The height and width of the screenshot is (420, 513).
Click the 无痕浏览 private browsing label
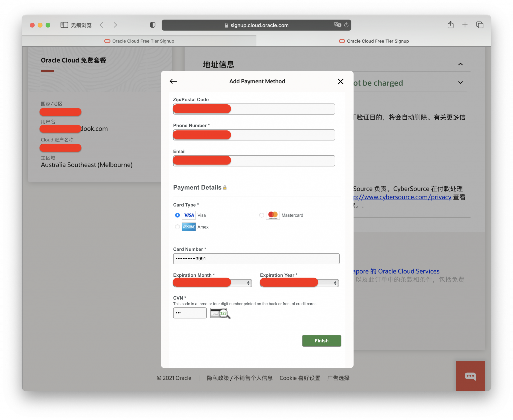click(x=81, y=25)
